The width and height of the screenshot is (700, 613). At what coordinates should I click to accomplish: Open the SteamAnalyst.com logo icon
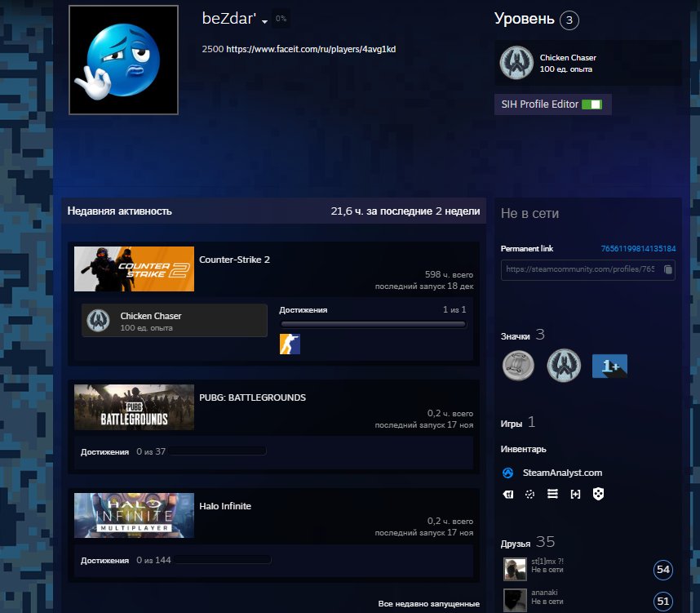[x=507, y=473]
